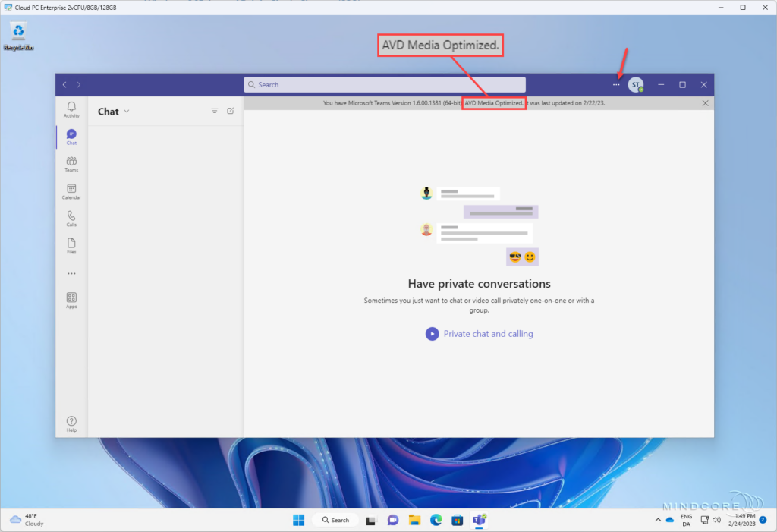Click the ST profile avatar
Viewport: 777px width, 532px height.
(x=635, y=85)
